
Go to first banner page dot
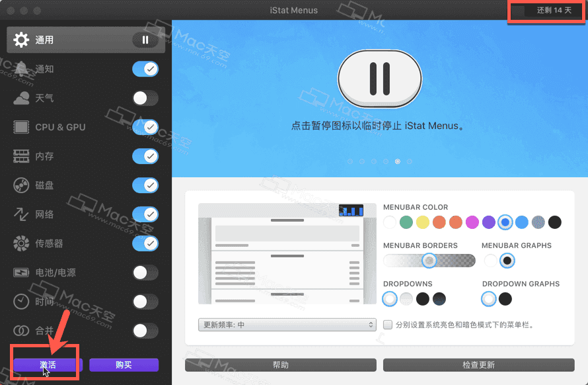click(350, 161)
